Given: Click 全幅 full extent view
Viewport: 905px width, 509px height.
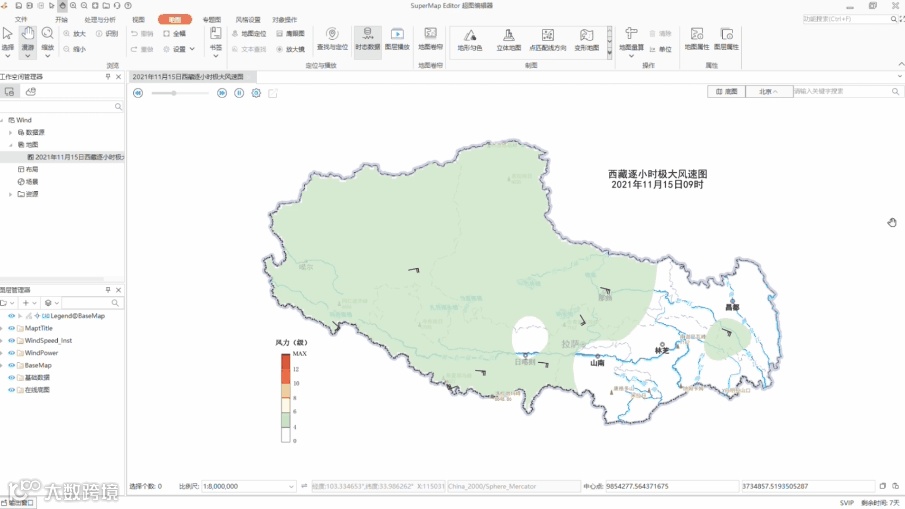Looking at the screenshot, I should click(x=174, y=33).
